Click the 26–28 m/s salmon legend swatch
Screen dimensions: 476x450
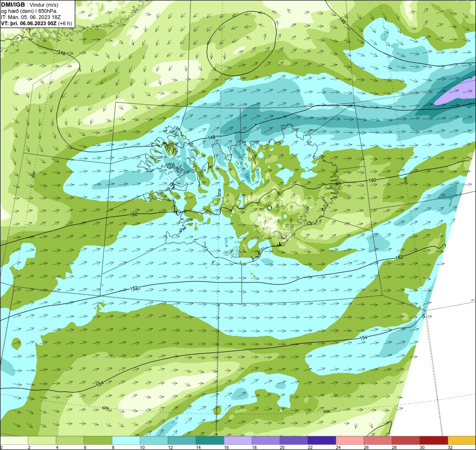[377, 440]
